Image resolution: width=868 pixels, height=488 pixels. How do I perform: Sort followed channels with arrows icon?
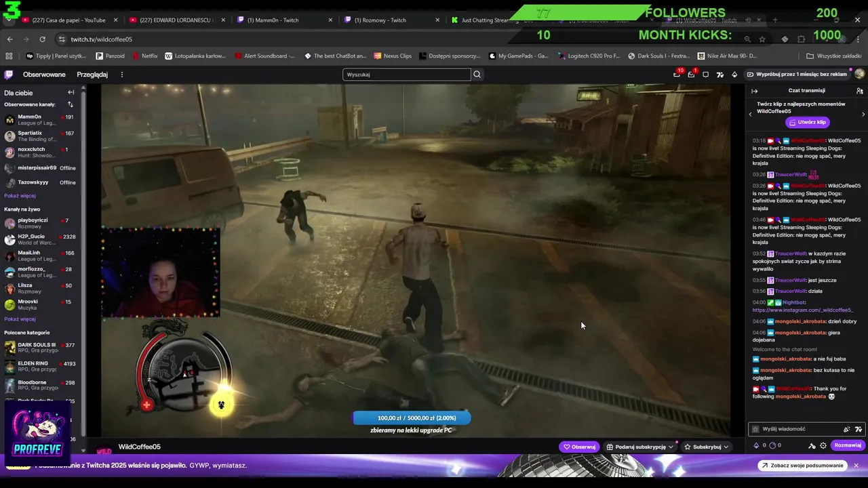coord(70,104)
